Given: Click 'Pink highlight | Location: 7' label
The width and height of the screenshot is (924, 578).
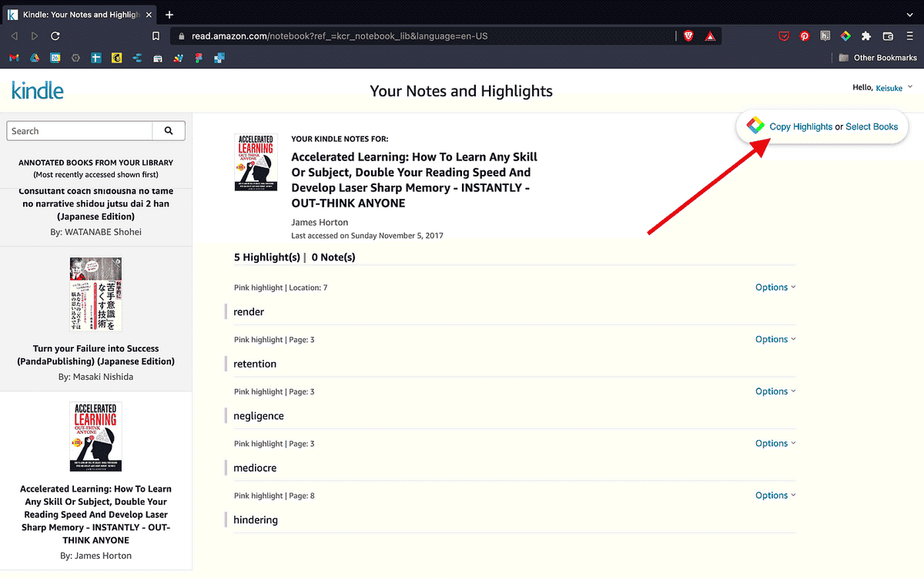Looking at the screenshot, I should (281, 287).
